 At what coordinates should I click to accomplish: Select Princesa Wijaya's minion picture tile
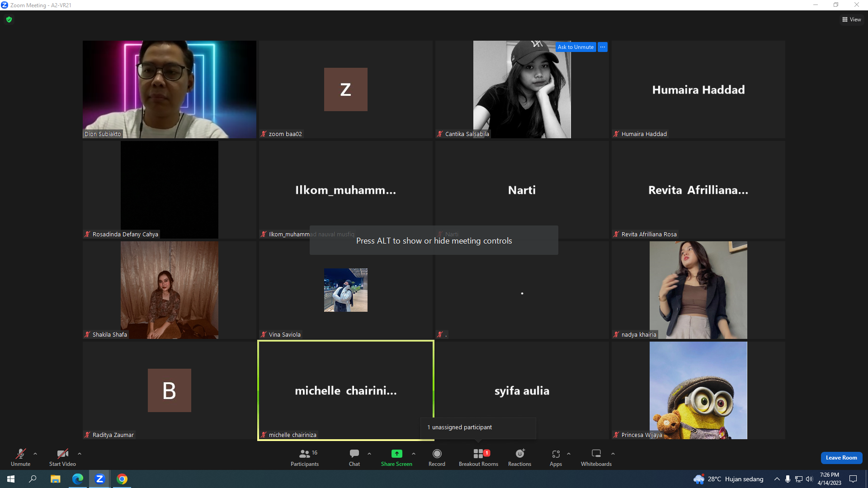(698, 390)
